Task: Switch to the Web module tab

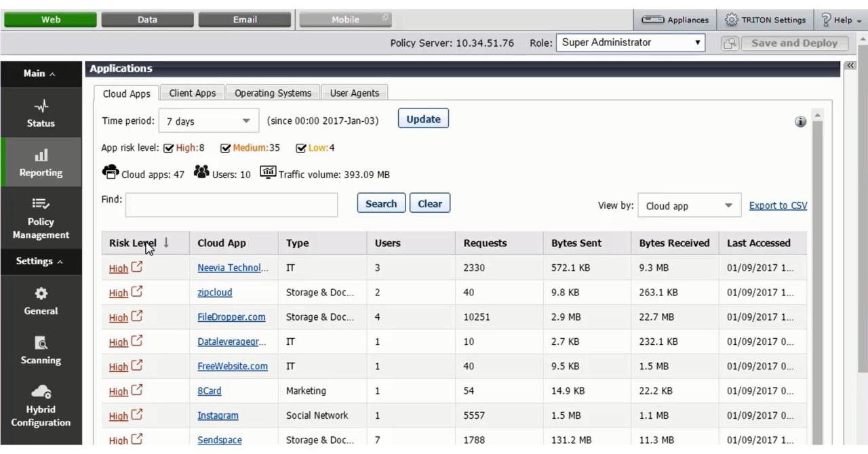Action: pyautogui.click(x=50, y=20)
